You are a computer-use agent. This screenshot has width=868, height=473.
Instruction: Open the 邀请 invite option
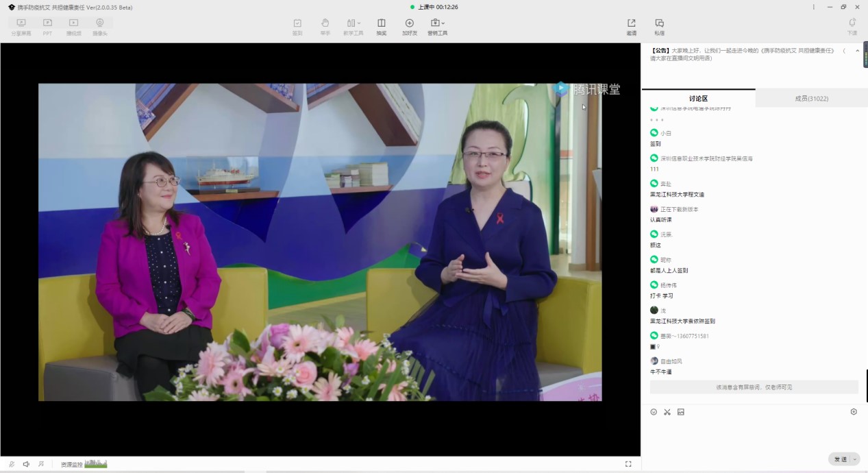click(631, 27)
